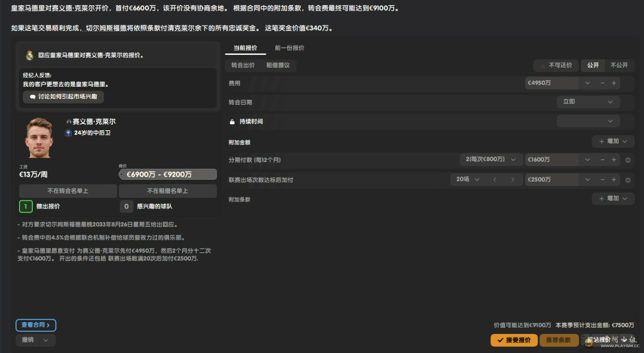This screenshot has width=644, height=353.
Task: Switch to the 前一份报价 tab
Action: coord(289,48)
